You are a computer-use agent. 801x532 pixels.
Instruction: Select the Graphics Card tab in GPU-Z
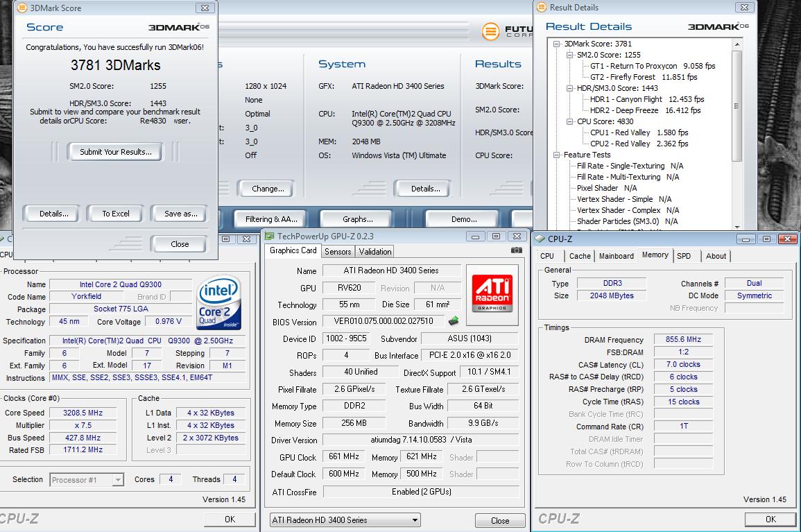coord(293,250)
